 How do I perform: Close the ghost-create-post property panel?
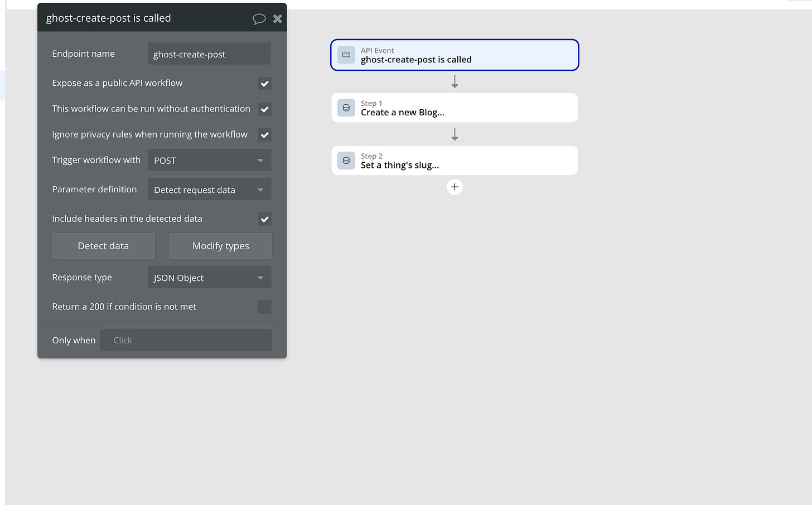[x=277, y=19]
